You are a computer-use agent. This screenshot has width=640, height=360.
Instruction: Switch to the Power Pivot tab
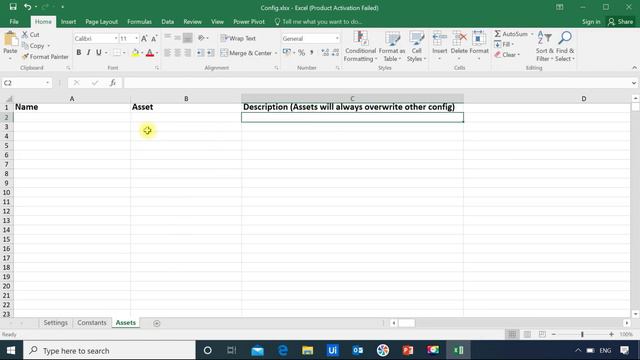(249, 22)
